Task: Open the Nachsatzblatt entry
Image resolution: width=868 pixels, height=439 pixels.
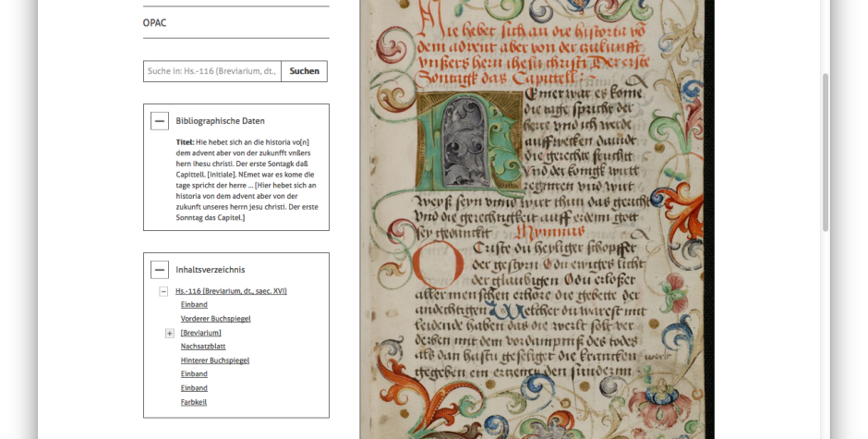Action: coord(202,347)
